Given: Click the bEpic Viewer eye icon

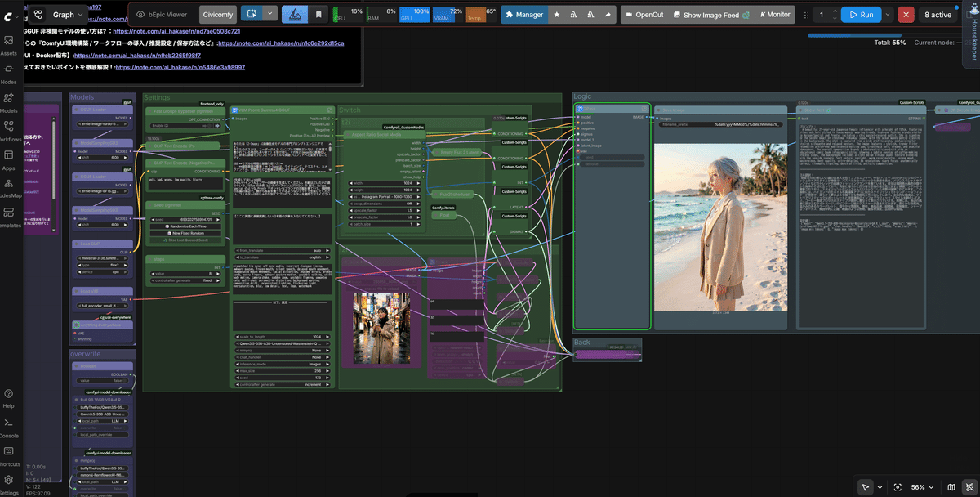Looking at the screenshot, I should 140,15.
